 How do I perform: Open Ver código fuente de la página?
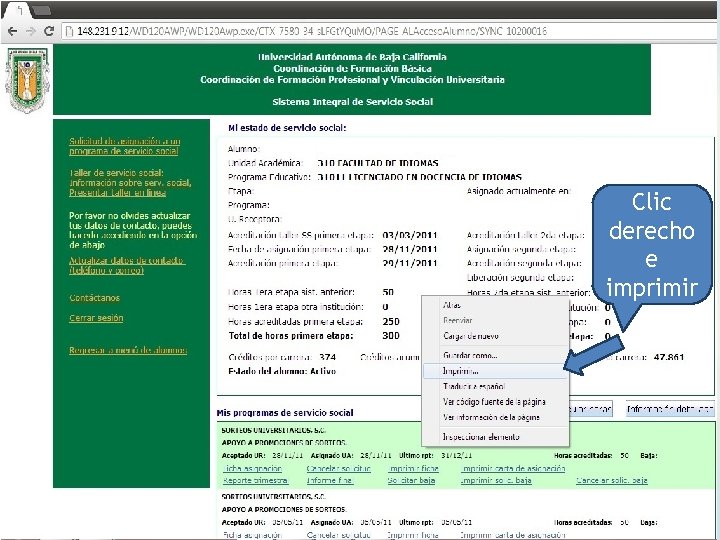(x=494, y=402)
